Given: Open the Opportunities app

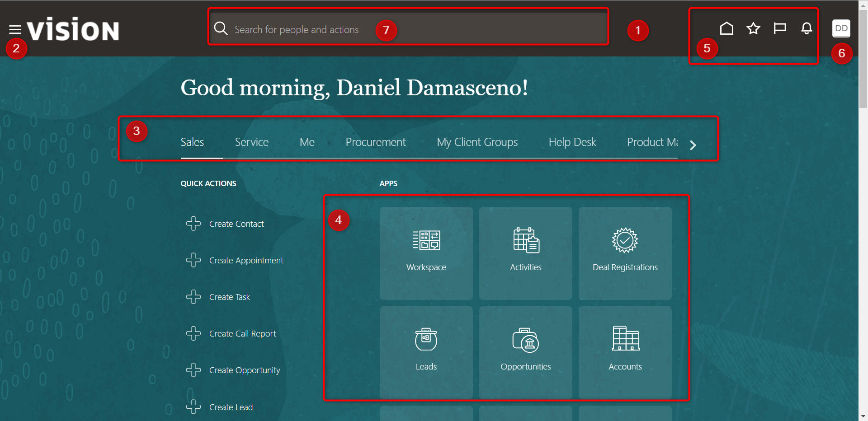Looking at the screenshot, I should pos(525,352).
